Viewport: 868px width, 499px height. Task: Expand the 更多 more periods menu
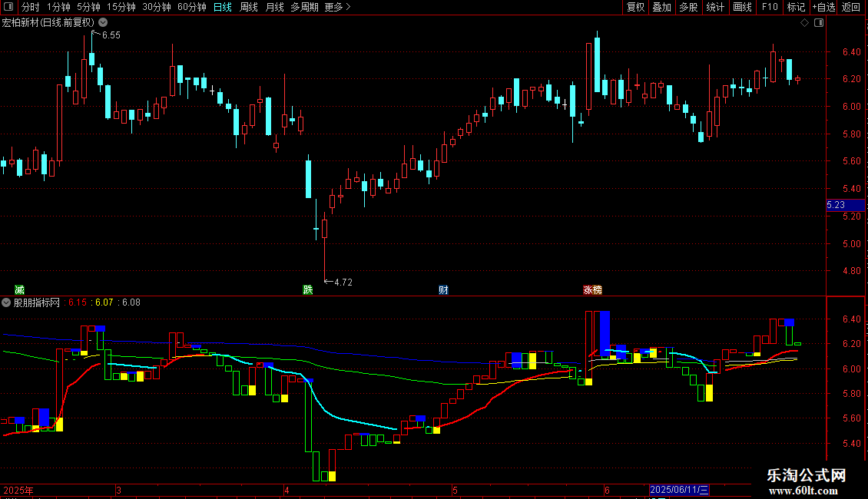click(338, 7)
